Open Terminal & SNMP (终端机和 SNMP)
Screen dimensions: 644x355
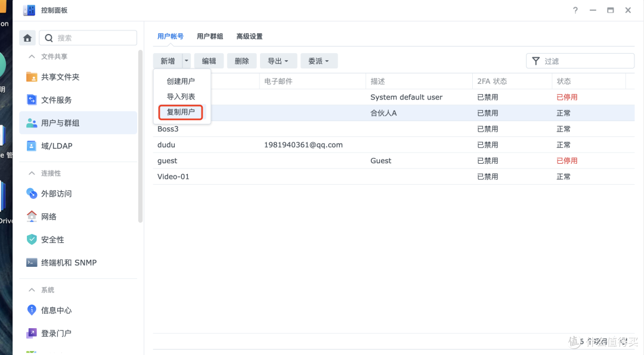pos(78,262)
